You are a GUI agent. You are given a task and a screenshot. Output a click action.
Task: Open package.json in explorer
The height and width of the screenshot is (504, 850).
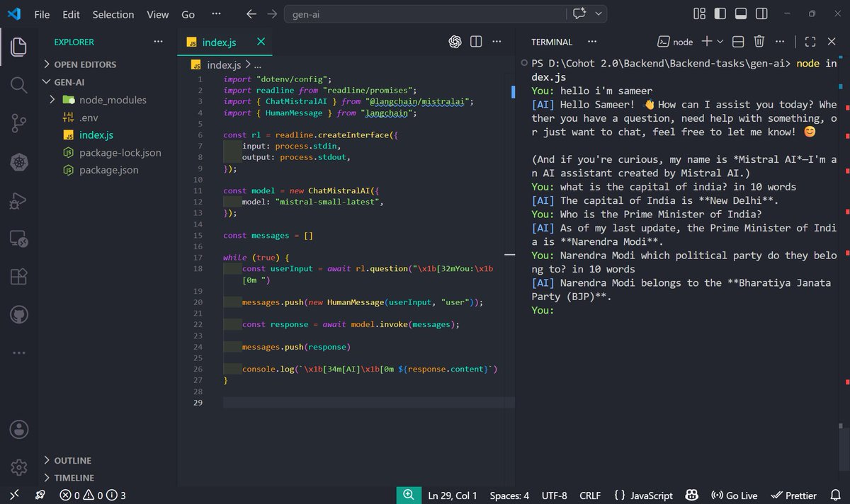[x=110, y=170]
